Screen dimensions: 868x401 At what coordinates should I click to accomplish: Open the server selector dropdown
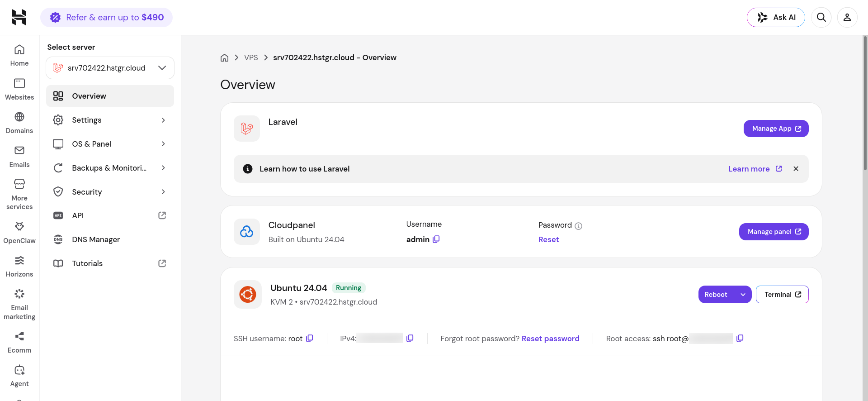tap(110, 68)
